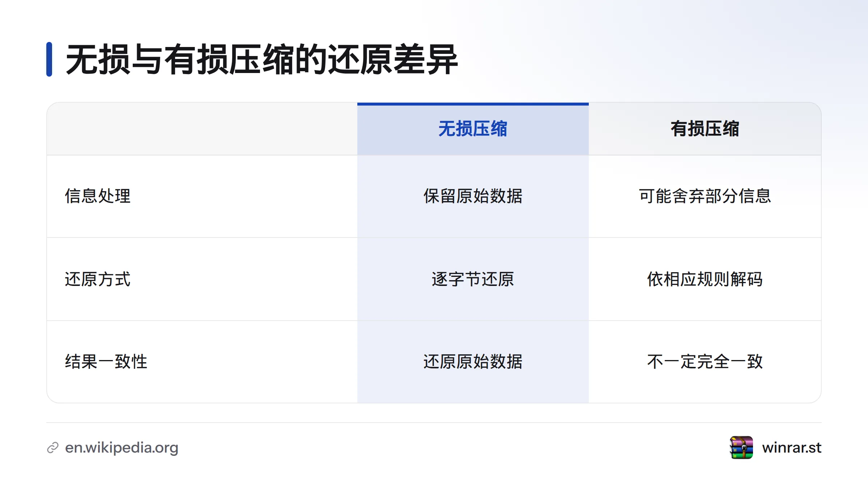This screenshot has height=488, width=868.
Task: Click the cell 可能舍弃部分信息
Action: click(705, 196)
